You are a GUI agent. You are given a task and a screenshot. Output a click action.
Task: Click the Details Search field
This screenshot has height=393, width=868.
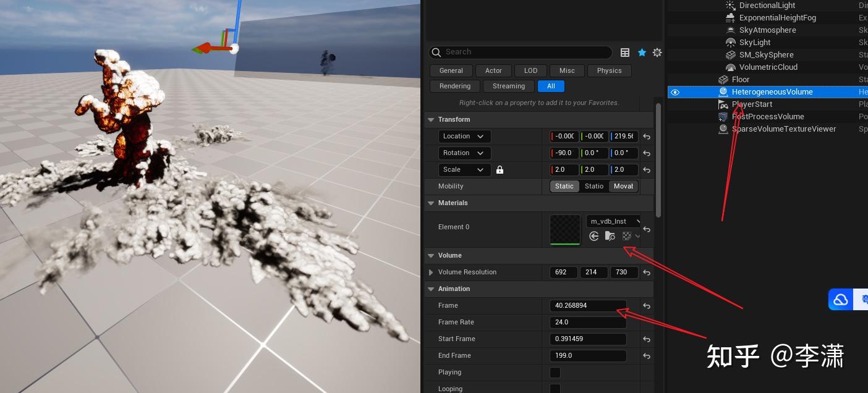click(x=525, y=53)
